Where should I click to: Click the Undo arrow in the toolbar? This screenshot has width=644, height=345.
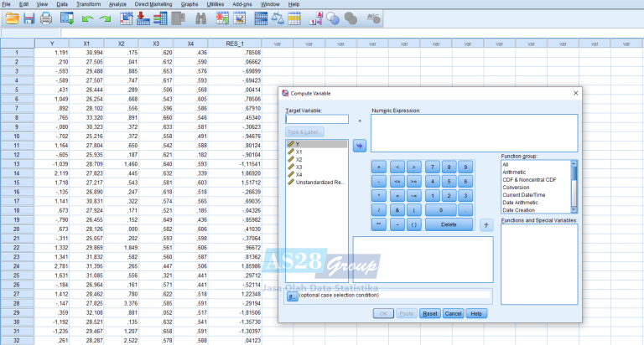[87, 18]
